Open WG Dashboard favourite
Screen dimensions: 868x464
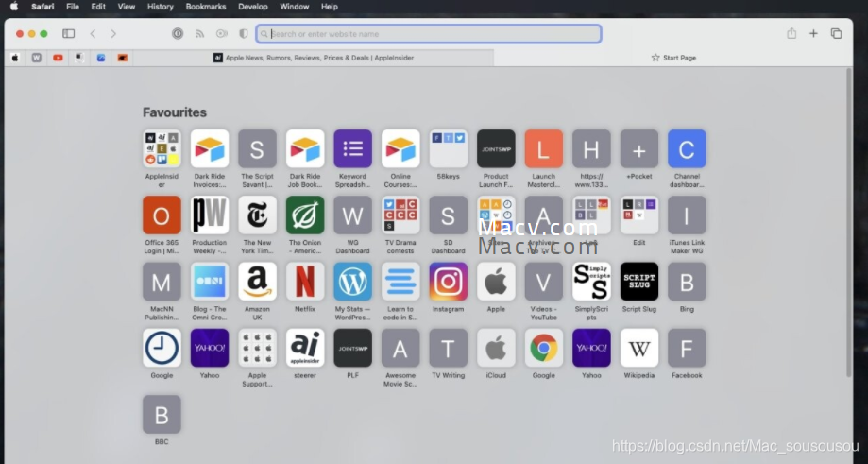[x=352, y=215]
